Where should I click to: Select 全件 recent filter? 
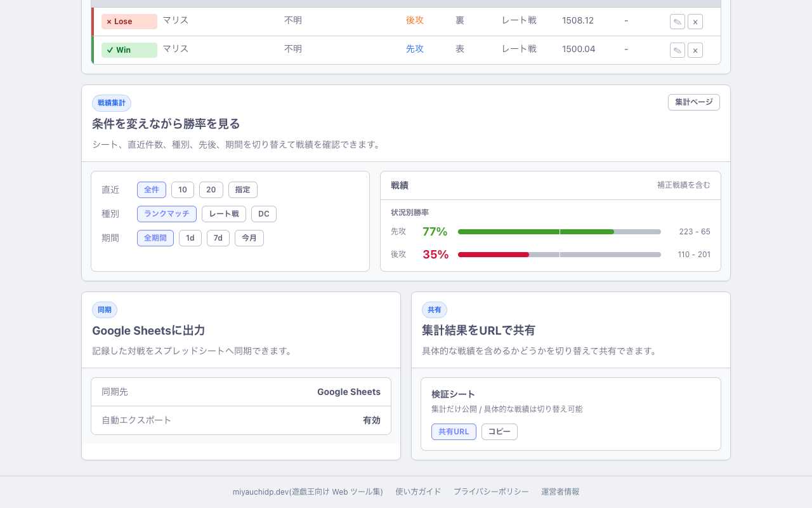(x=152, y=190)
